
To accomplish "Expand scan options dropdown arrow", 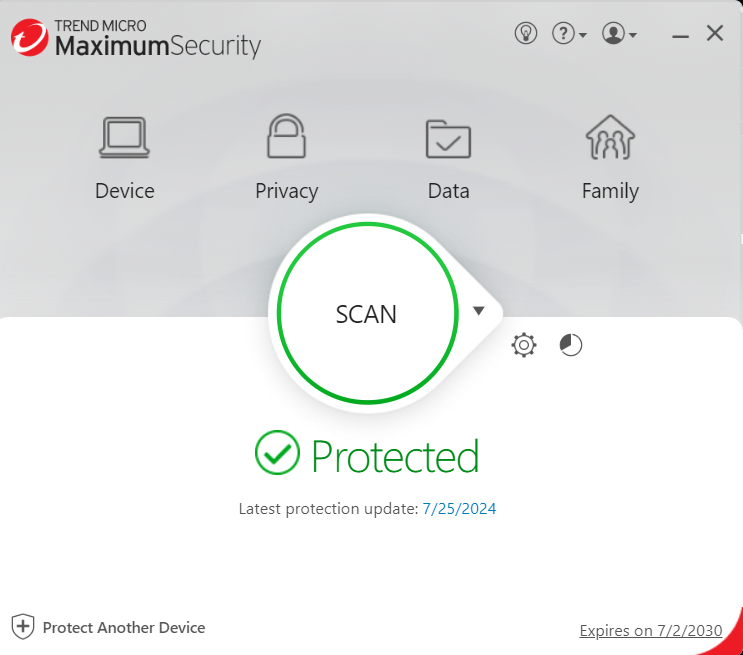I will 479,311.
